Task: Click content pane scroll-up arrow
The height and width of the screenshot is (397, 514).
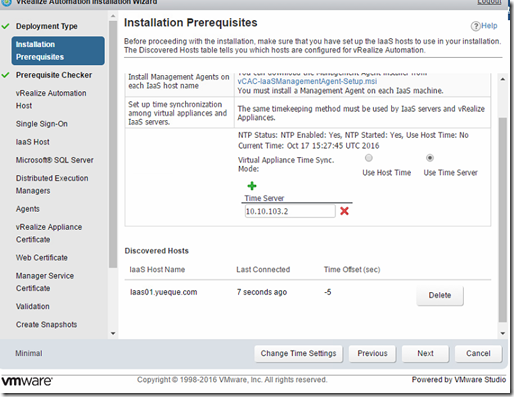Action: [503, 79]
